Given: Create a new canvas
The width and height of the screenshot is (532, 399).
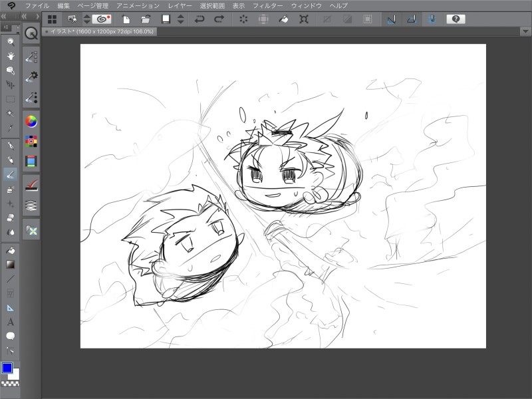Looking at the screenshot, I should (x=126, y=19).
